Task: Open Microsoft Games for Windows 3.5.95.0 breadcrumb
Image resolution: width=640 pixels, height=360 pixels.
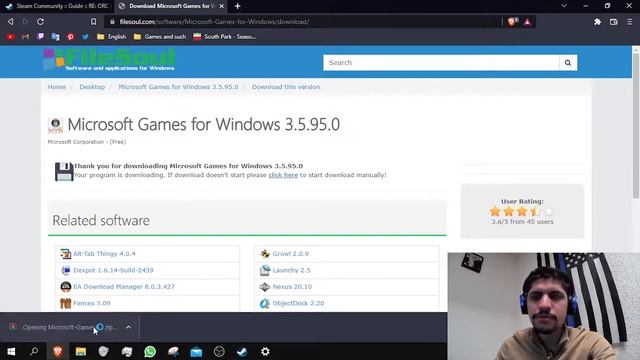Action: pyautogui.click(x=178, y=87)
